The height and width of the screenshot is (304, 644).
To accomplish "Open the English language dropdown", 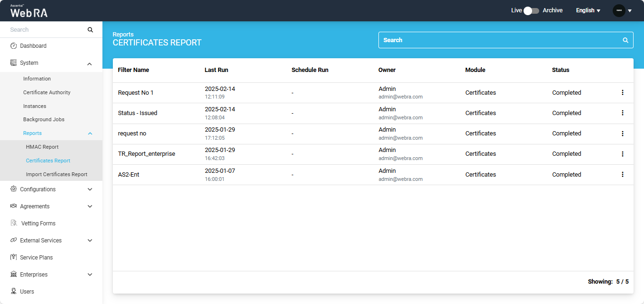I will pyautogui.click(x=588, y=10).
